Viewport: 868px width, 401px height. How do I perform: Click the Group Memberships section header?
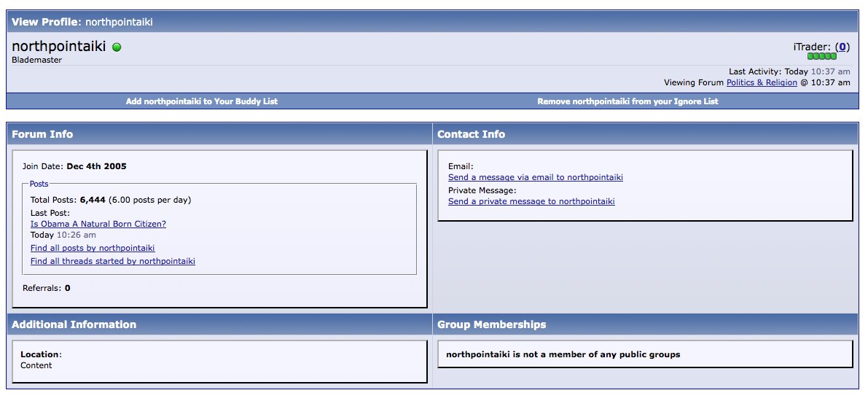click(491, 324)
